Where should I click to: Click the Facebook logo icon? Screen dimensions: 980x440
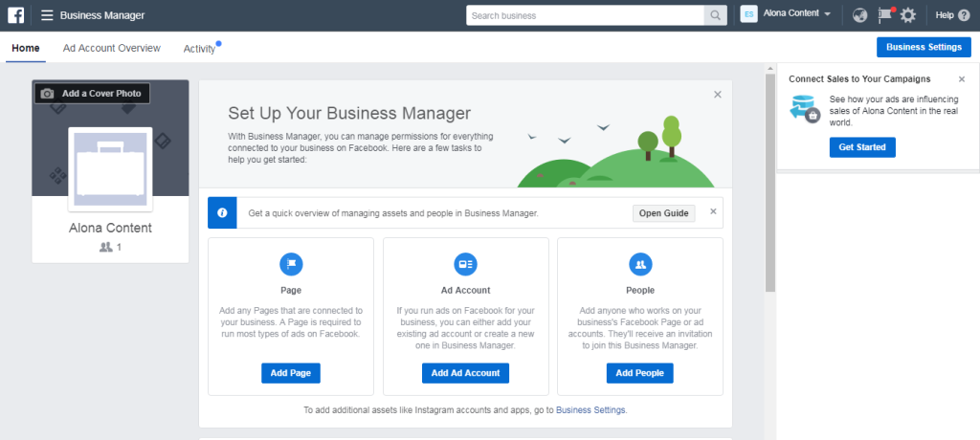[15, 15]
